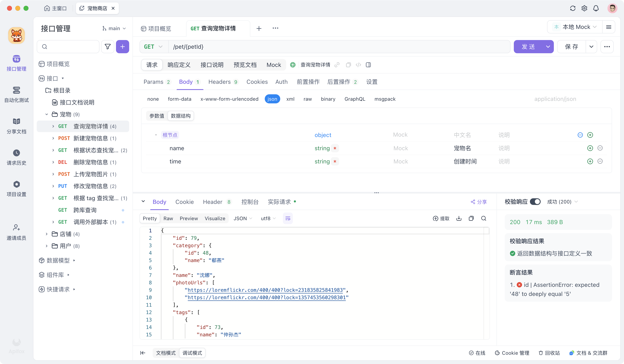Open the filter funnel icon above the API list
The width and height of the screenshot is (624, 364).
coord(108,47)
